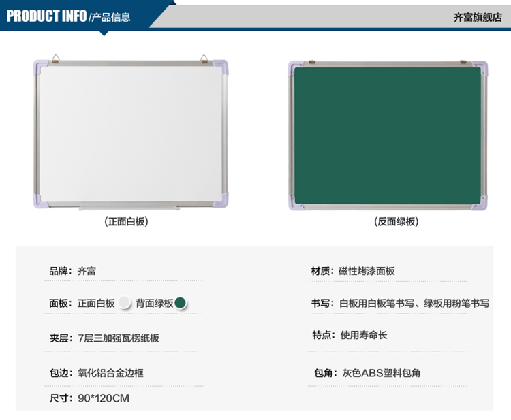Click the 材质 磁性烤漆面板 text
This screenshot has width=511, height=420.
(x=353, y=271)
